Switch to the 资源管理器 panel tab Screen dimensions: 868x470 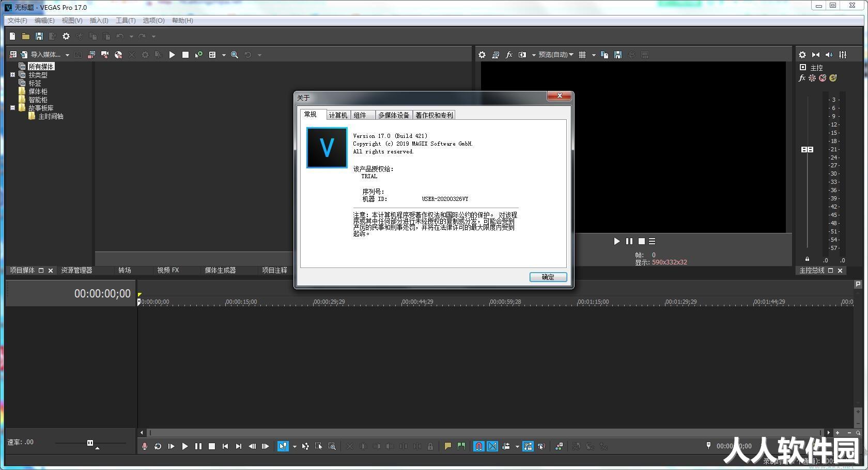click(76, 270)
